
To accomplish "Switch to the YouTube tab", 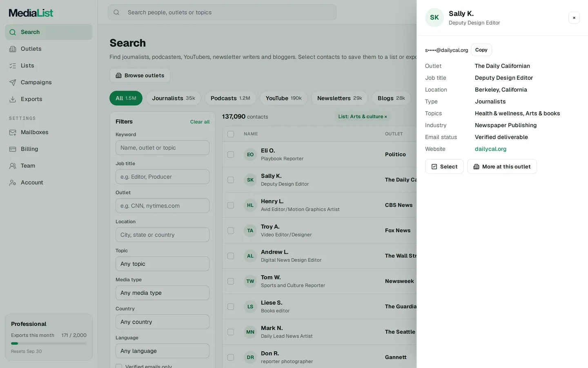I will [x=283, y=98].
